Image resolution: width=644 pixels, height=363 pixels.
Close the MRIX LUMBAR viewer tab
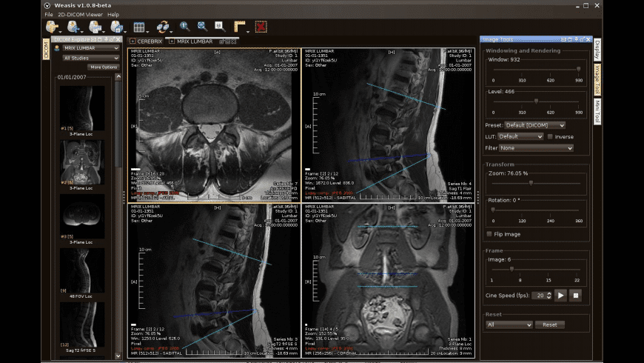234,41
